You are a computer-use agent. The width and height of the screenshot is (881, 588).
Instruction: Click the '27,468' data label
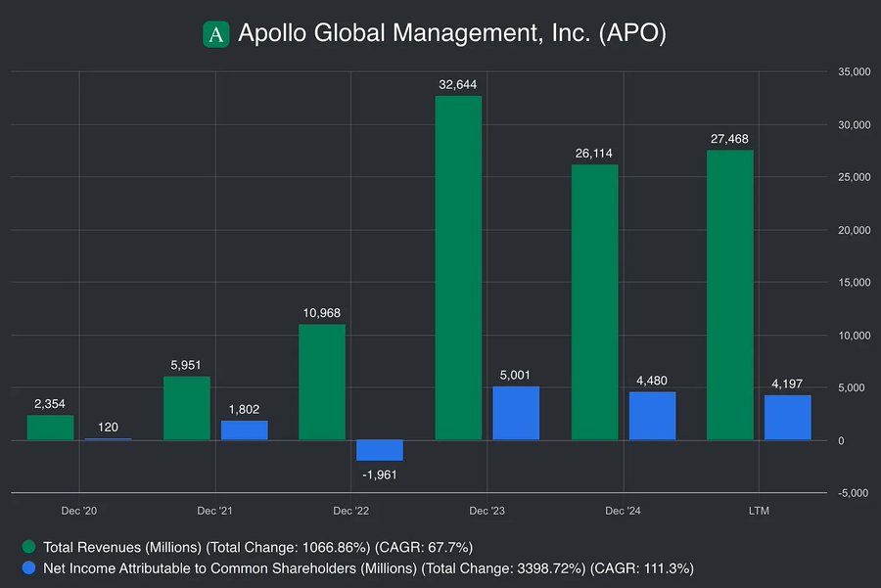(729, 139)
